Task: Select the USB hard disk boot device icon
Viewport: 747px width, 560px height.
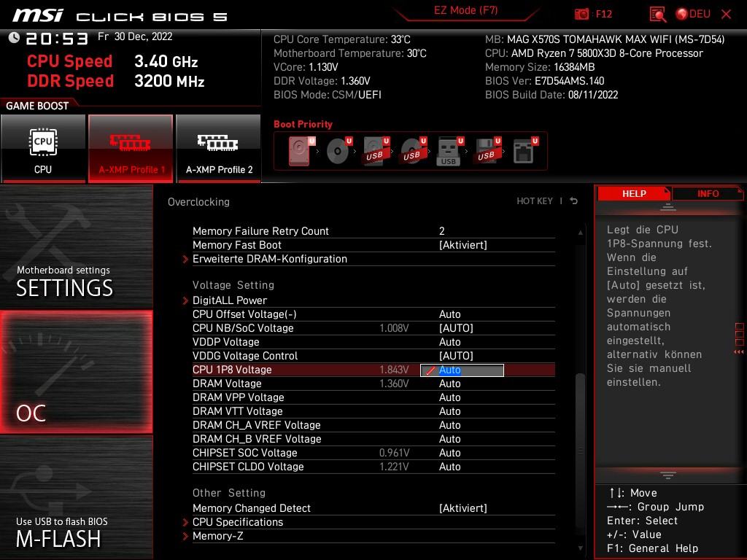Action: [x=376, y=151]
